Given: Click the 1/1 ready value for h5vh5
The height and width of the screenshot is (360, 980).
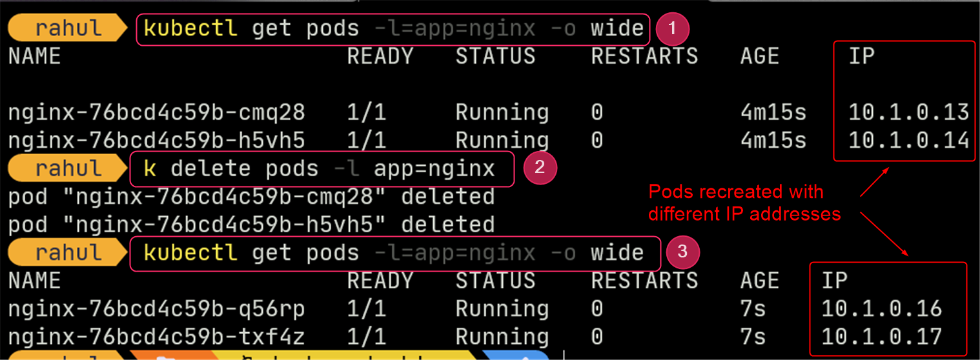Looking at the screenshot, I should [x=367, y=141].
